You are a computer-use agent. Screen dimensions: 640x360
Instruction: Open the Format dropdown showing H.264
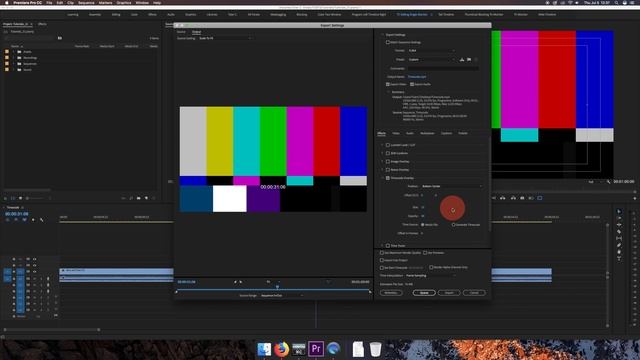coord(431,51)
